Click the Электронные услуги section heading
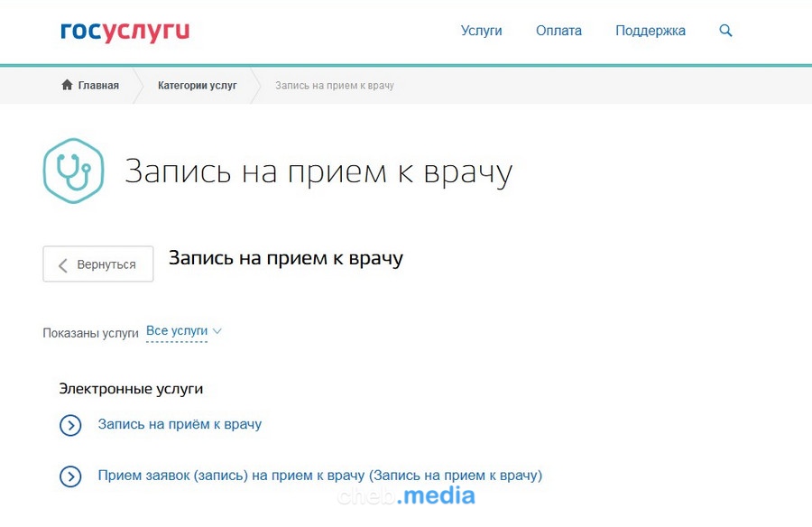Viewport: 812px width, 527px height. [x=131, y=389]
